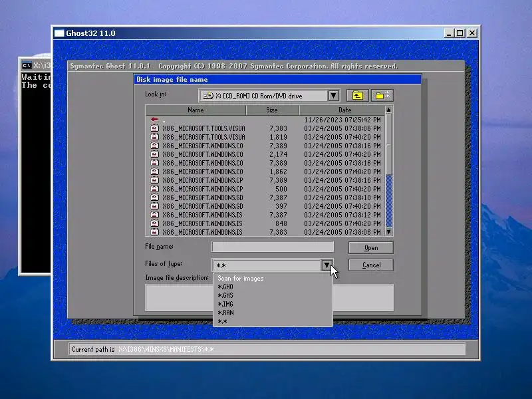
Task: Open the Look in drive dropdown arrow
Action: (x=334, y=96)
